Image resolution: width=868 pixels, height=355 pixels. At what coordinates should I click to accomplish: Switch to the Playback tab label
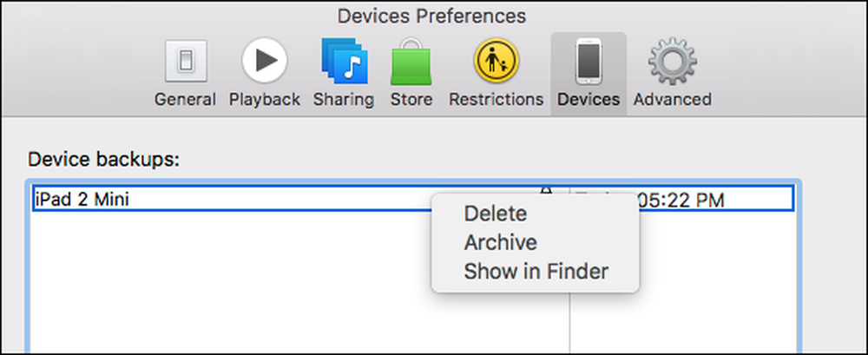click(265, 100)
